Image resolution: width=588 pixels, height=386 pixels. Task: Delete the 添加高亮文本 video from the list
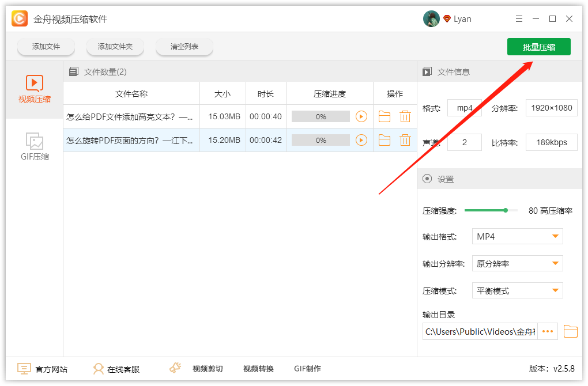pyautogui.click(x=405, y=116)
